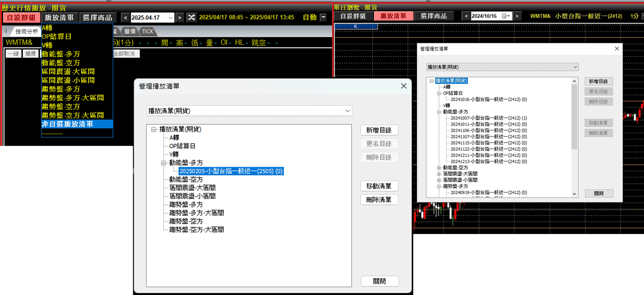The width and height of the screenshot is (644, 295).
Task: Click 關閉 in the center dialog
Action: (x=380, y=281)
